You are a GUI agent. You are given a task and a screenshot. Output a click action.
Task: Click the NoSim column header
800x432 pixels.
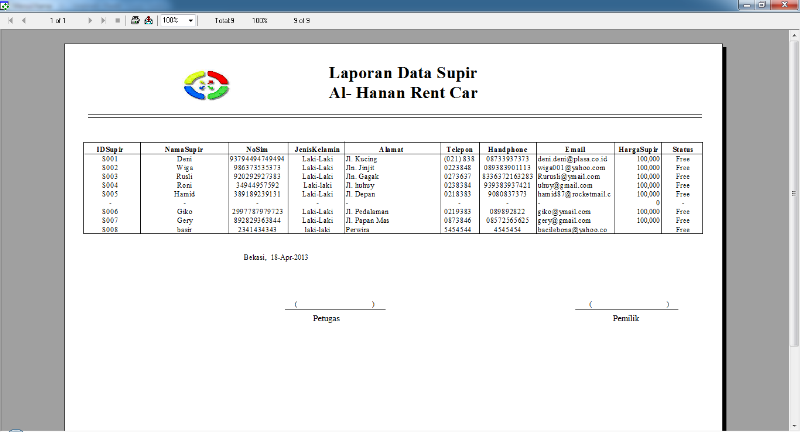pyautogui.click(x=257, y=149)
